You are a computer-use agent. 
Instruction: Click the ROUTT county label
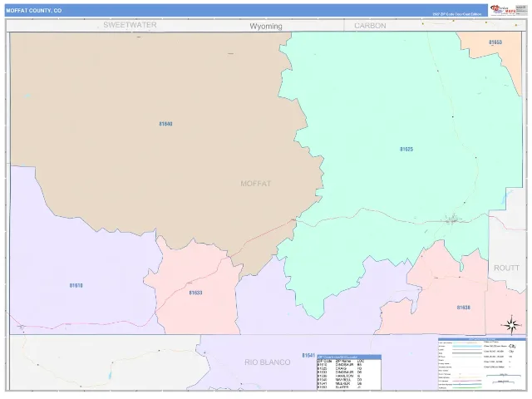coord(506,268)
